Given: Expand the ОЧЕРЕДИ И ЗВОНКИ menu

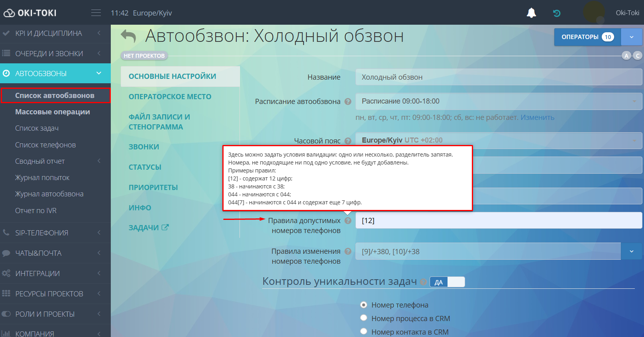Looking at the screenshot, I should pyautogui.click(x=99, y=53).
